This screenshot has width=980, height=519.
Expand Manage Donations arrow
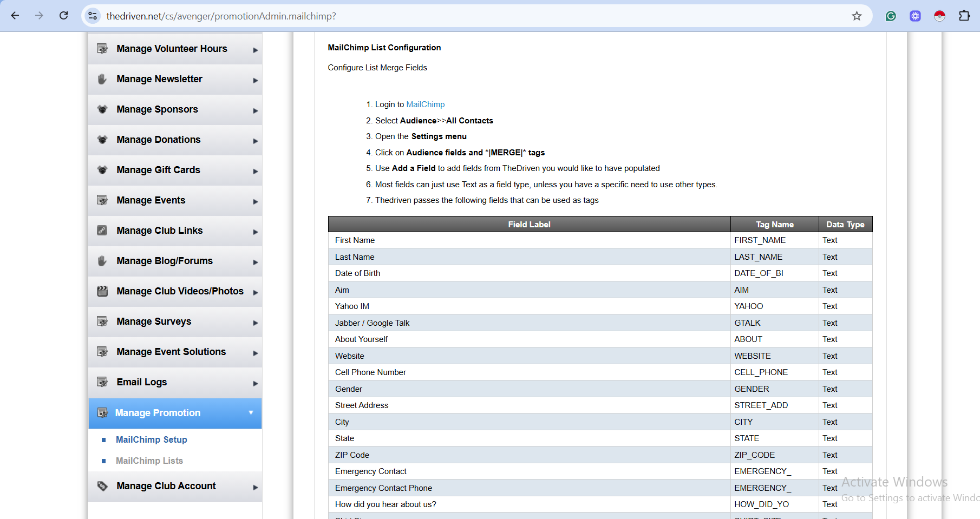tap(256, 141)
